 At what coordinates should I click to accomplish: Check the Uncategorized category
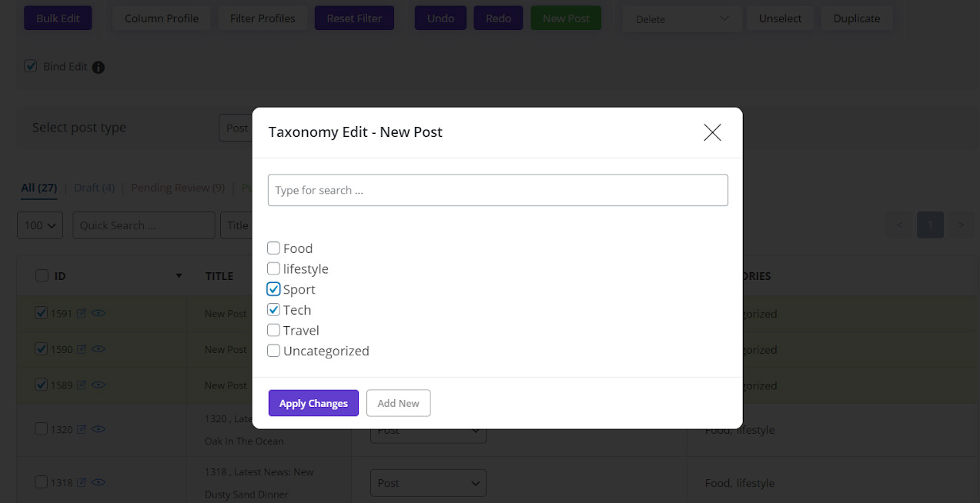tap(273, 351)
